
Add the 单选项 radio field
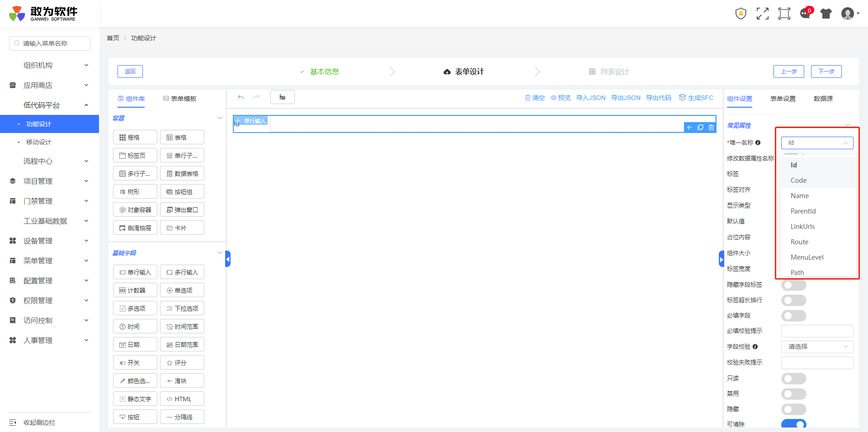click(x=182, y=290)
